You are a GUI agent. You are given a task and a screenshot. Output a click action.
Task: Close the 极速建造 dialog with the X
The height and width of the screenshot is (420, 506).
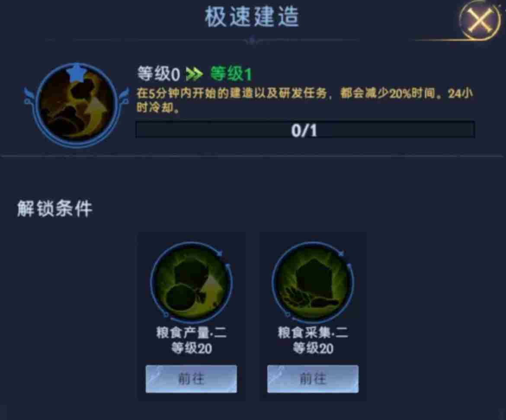pos(480,21)
